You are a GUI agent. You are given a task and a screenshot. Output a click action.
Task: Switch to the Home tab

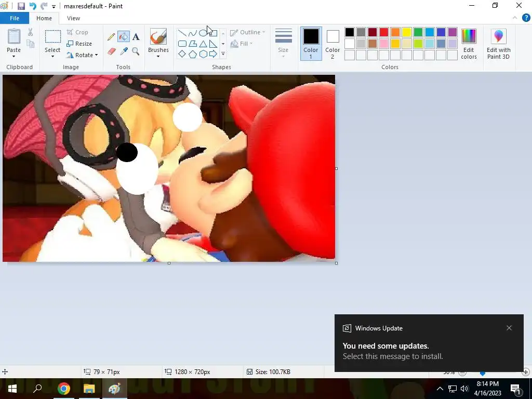coord(44,18)
